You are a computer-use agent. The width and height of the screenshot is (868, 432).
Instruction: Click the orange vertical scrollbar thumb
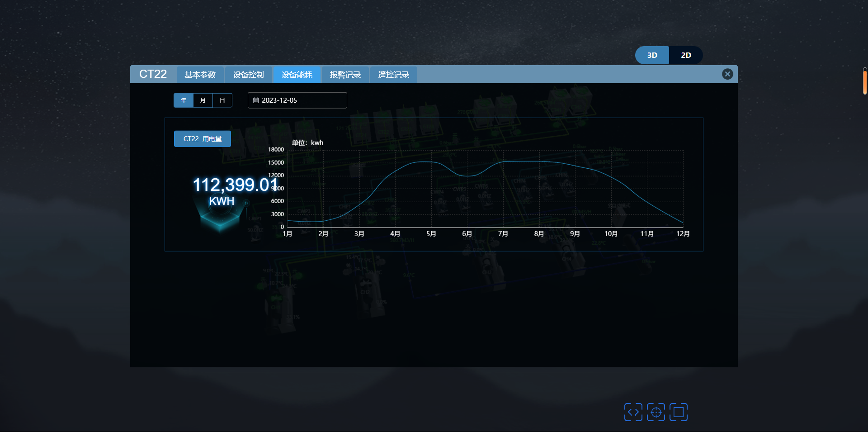tap(865, 81)
